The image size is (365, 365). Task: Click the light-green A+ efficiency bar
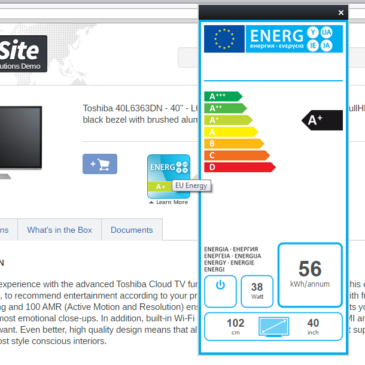point(228,120)
